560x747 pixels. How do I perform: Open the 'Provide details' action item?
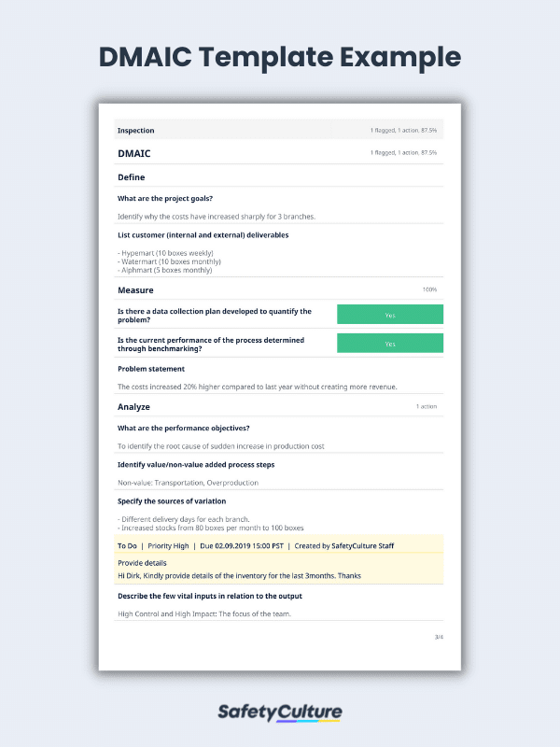coord(142,563)
